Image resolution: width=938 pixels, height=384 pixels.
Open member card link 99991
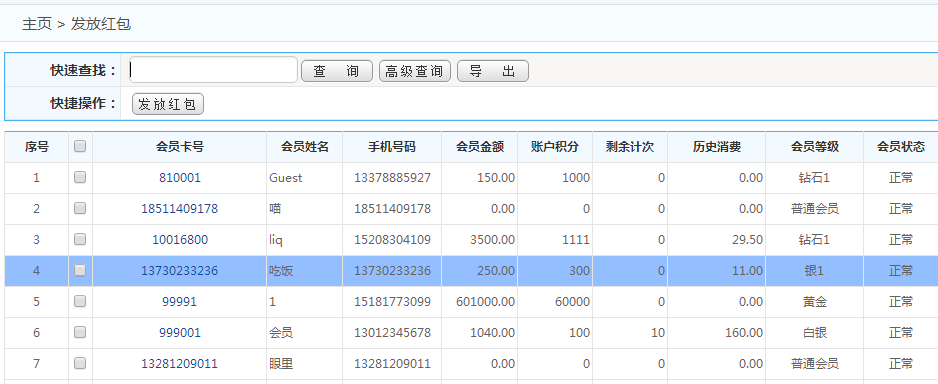pyautogui.click(x=179, y=302)
